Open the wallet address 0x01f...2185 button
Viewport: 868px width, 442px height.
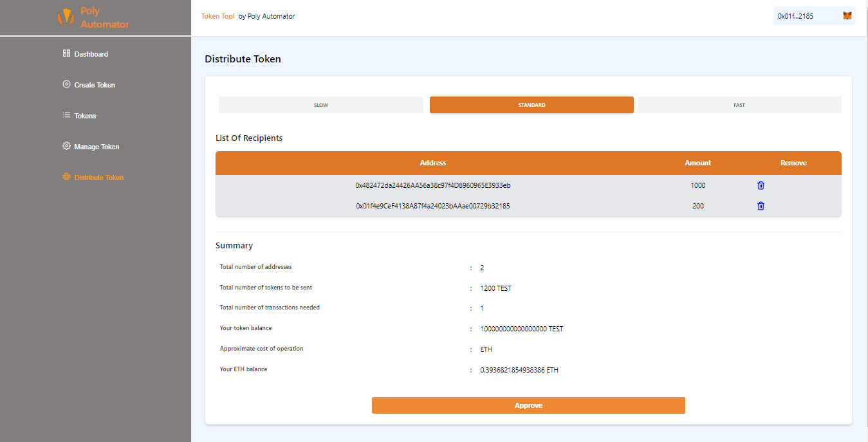tap(814, 16)
